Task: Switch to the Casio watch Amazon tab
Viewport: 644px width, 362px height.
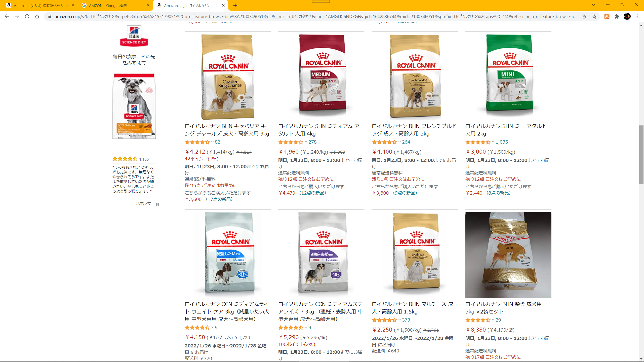Action: pos(40,6)
